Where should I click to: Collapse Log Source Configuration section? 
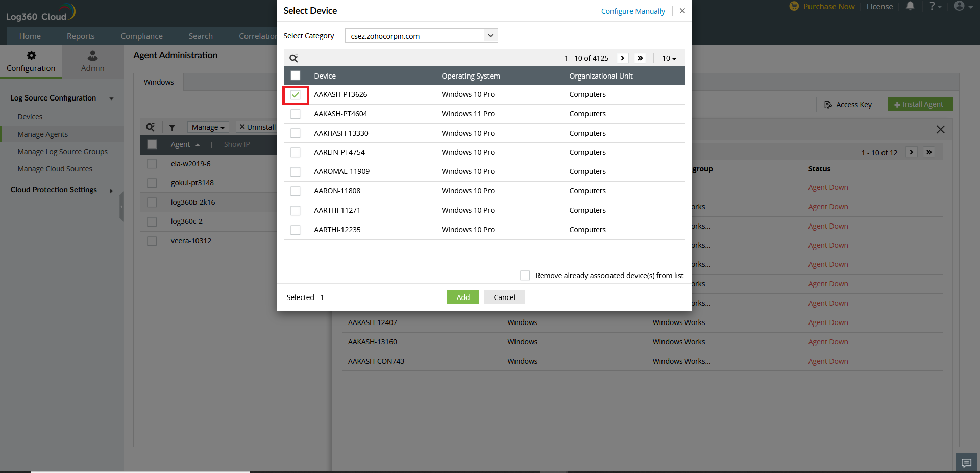pyautogui.click(x=111, y=98)
